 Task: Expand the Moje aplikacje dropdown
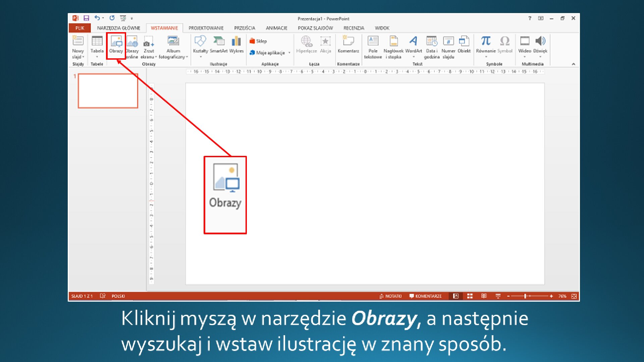point(288,53)
